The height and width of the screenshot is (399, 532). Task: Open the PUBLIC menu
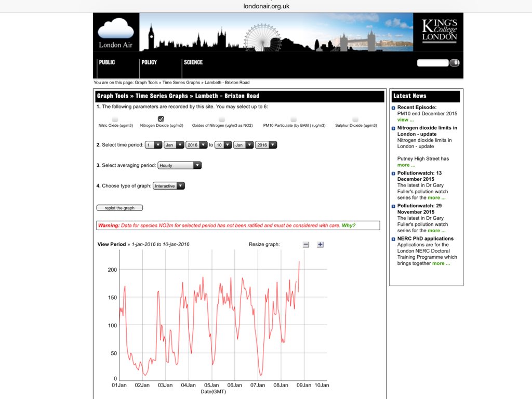click(107, 62)
